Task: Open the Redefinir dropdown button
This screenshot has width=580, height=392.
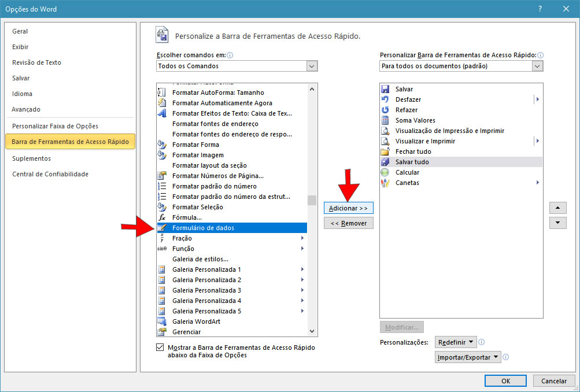Action: click(456, 342)
